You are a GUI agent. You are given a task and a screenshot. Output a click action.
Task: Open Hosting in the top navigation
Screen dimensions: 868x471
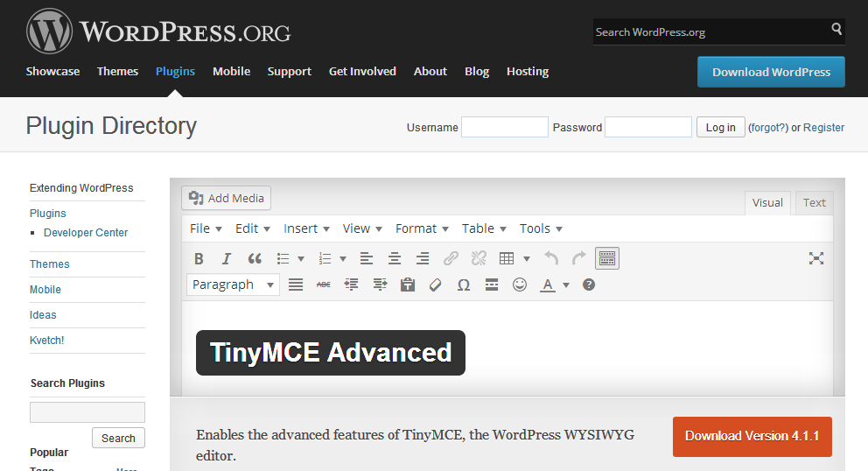point(528,72)
